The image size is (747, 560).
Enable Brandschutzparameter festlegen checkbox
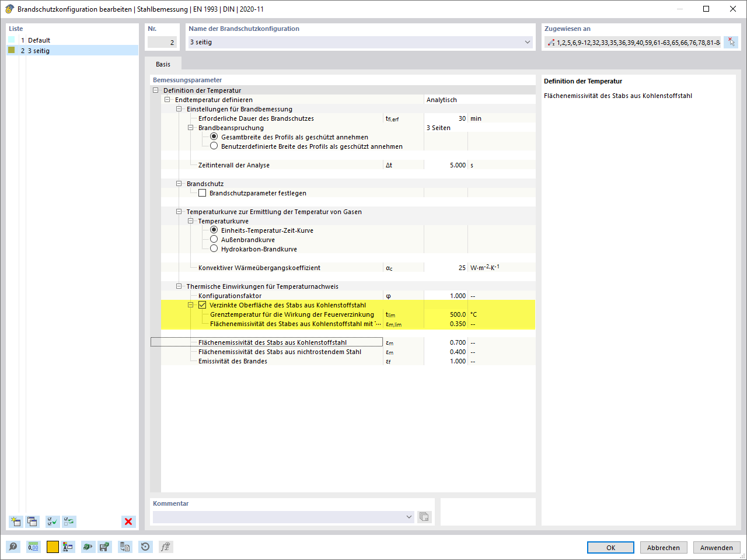coord(202,193)
